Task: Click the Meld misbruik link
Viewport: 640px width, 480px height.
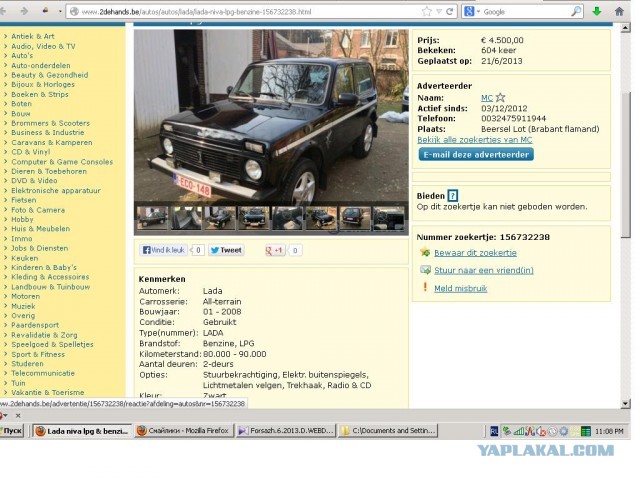Action: (x=461, y=287)
